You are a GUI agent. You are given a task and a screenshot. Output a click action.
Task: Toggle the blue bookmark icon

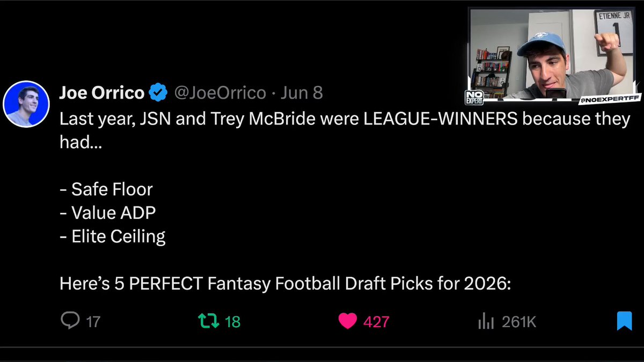tap(624, 321)
